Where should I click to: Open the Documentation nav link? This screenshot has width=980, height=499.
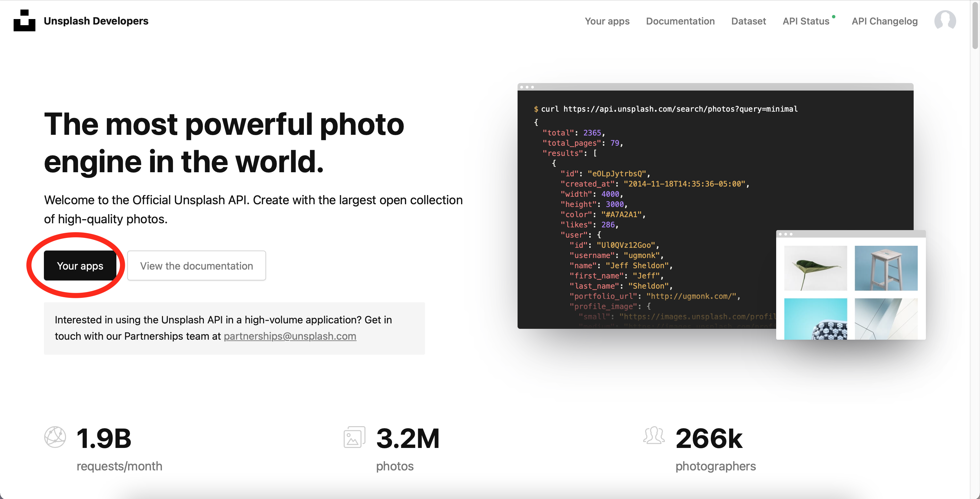680,21
